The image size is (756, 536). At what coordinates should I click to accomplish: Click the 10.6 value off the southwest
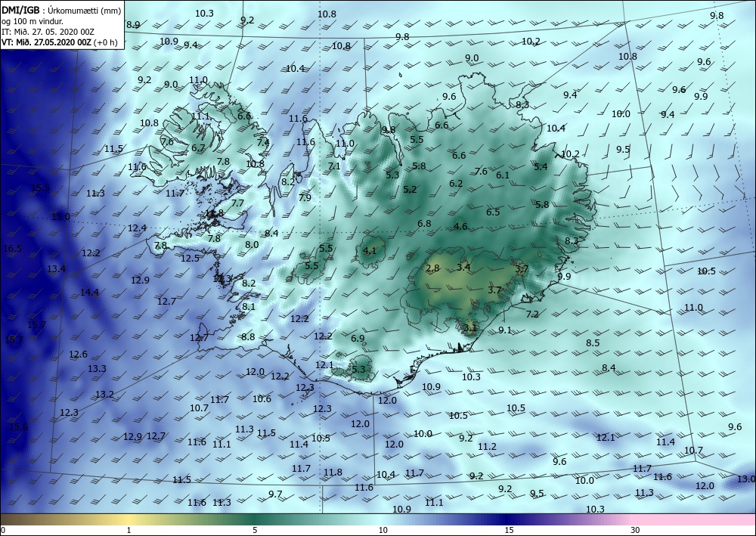coord(262,398)
